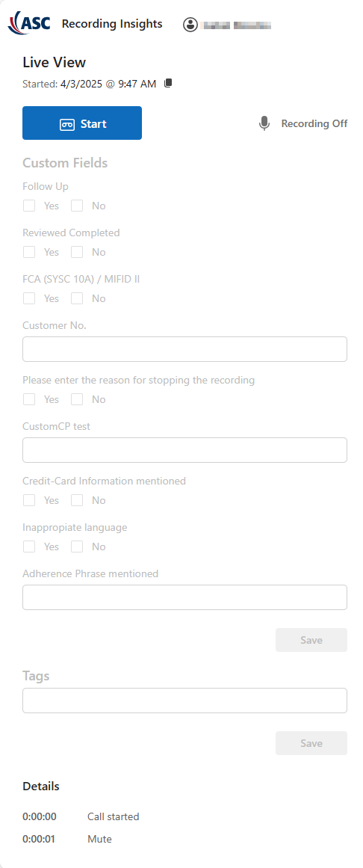This screenshot has width=363, height=868.
Task: Check Yes under Reviewed Completed
Action: 29,253
